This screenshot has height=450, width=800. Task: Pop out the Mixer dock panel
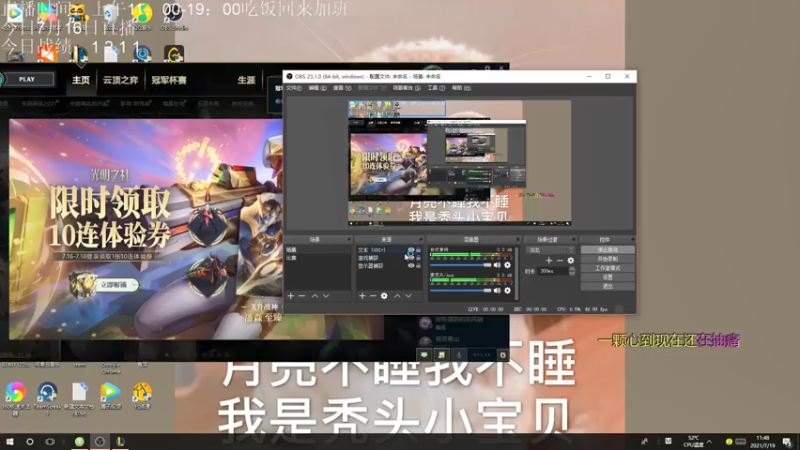[x=517, y=239]
